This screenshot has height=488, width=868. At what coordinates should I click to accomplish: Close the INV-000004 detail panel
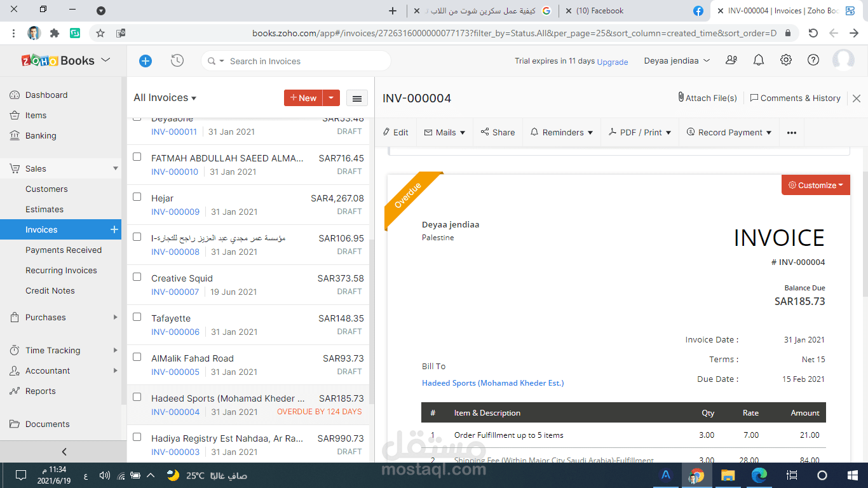point(857,98)
